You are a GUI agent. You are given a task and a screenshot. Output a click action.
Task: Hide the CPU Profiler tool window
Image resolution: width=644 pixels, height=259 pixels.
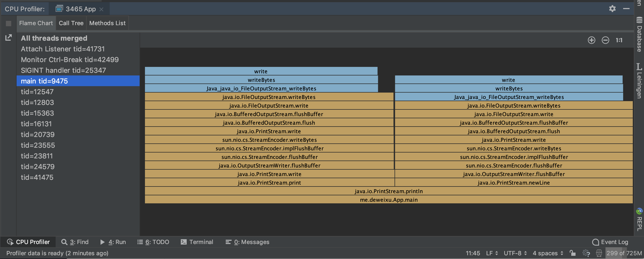coord(626,9)
